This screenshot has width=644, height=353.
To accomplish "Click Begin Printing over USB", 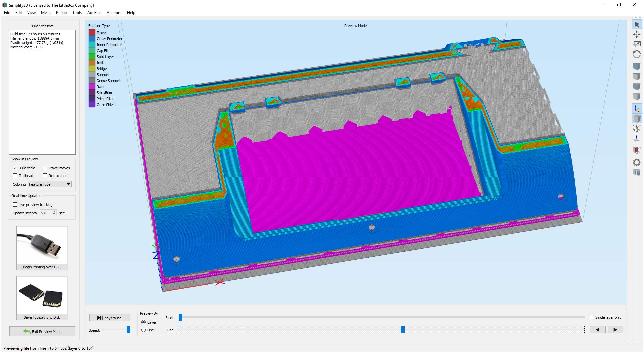I will (42, 267).
